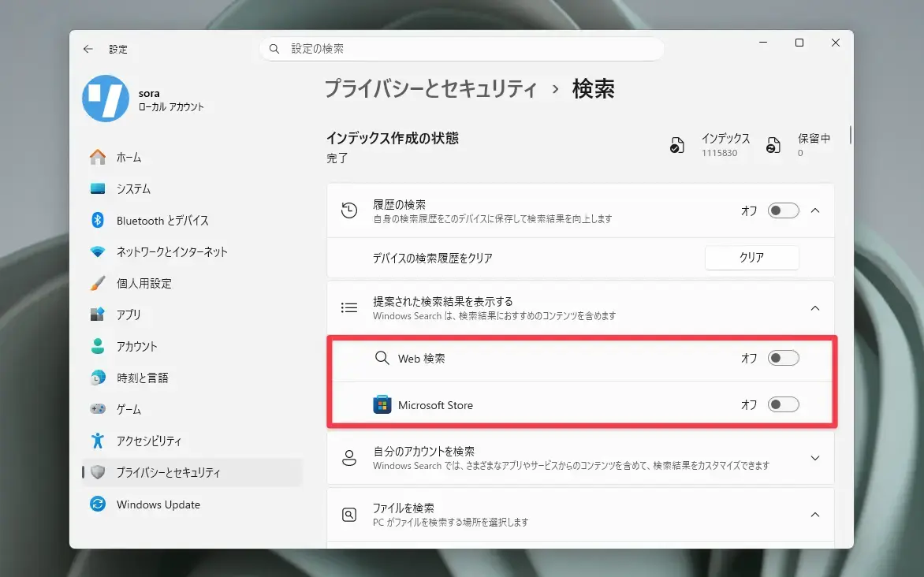Click the magnifier icon beside Web 検索

coord(382,358)
